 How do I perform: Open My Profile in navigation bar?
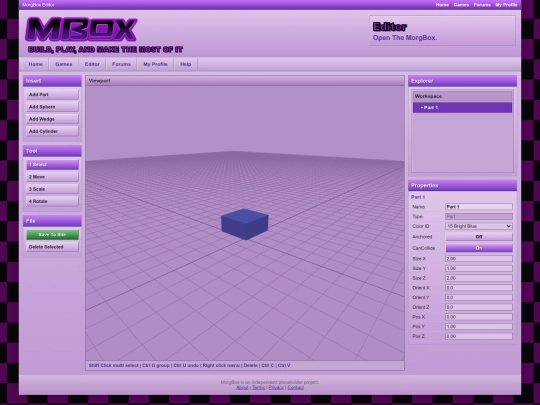(x=155, y=64)
